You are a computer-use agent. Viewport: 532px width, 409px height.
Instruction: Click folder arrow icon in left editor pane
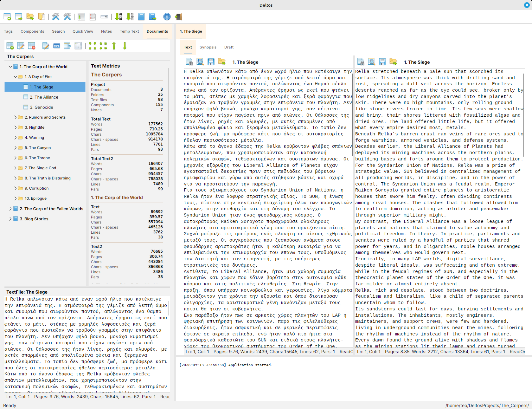click(x=222, y=62)
